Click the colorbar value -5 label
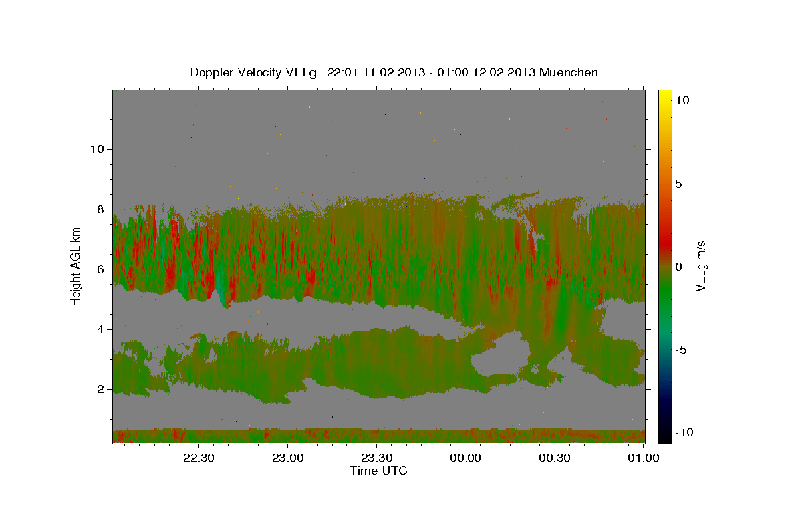The image size is (798, 532). (x=681, y=350)
